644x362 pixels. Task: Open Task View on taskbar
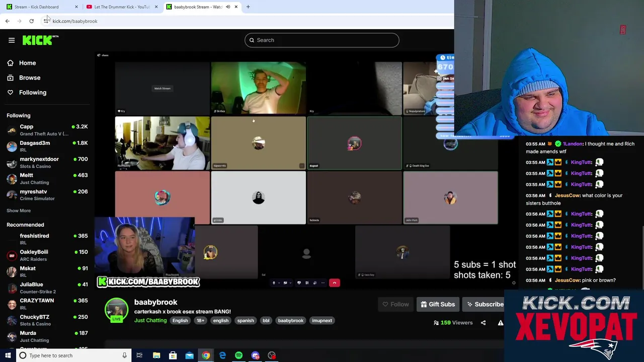pyautogui.click(x=139, y=355)
